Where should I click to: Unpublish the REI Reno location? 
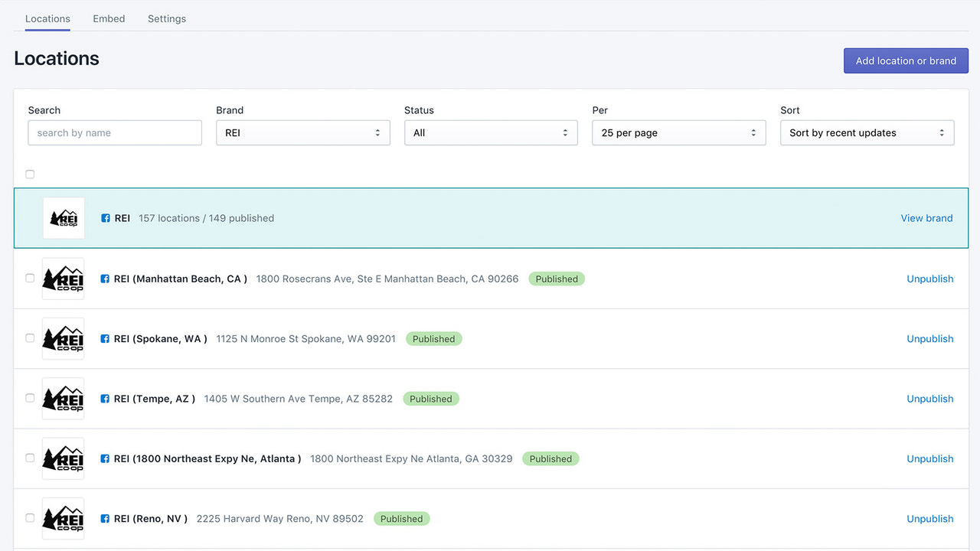pyautogui.click(x=929, y=518)
